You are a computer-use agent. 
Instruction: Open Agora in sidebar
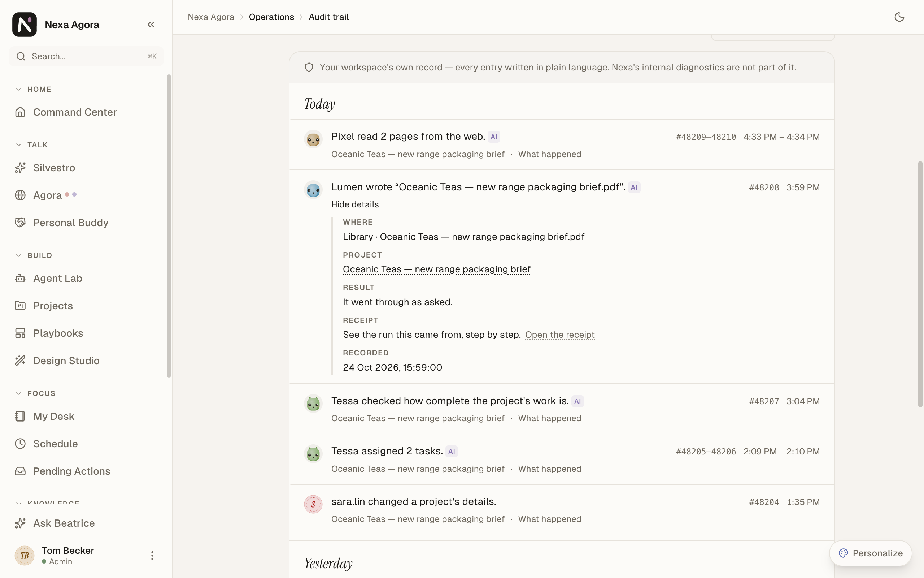pos(86,195)
